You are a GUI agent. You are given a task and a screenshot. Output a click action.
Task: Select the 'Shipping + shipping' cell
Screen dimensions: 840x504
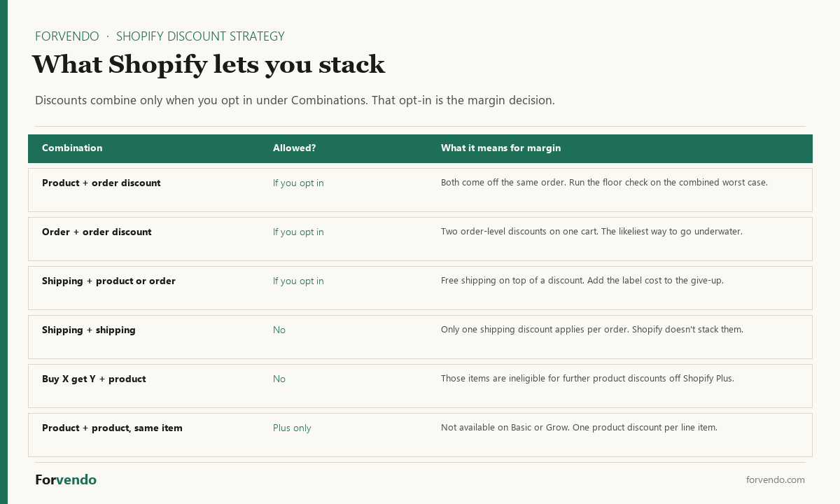coord(89,330)
